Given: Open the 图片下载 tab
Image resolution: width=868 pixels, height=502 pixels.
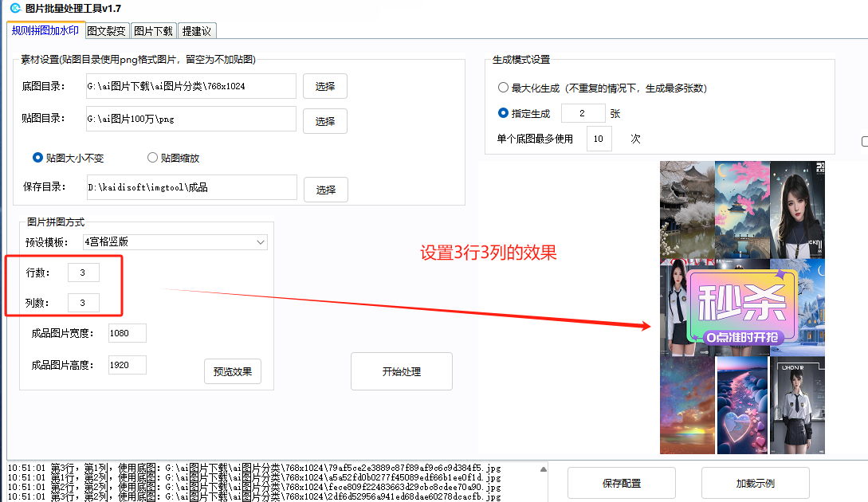Looking at the screenshot, I should pos(153,31).
